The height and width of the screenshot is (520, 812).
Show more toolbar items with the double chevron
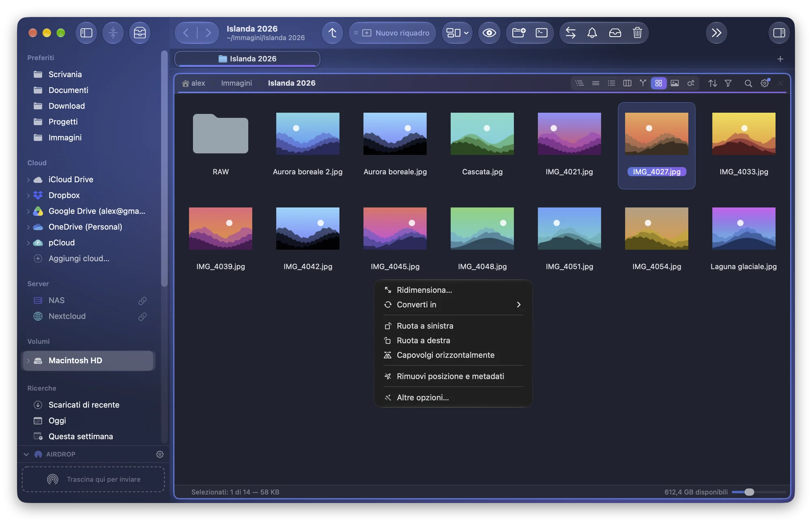[716, 33]
